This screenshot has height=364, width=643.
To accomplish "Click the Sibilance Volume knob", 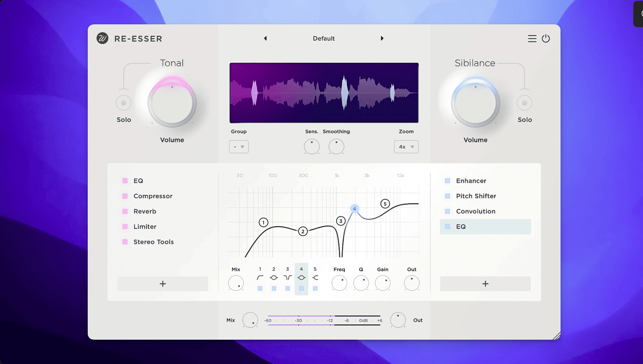I will pos(475,103).
